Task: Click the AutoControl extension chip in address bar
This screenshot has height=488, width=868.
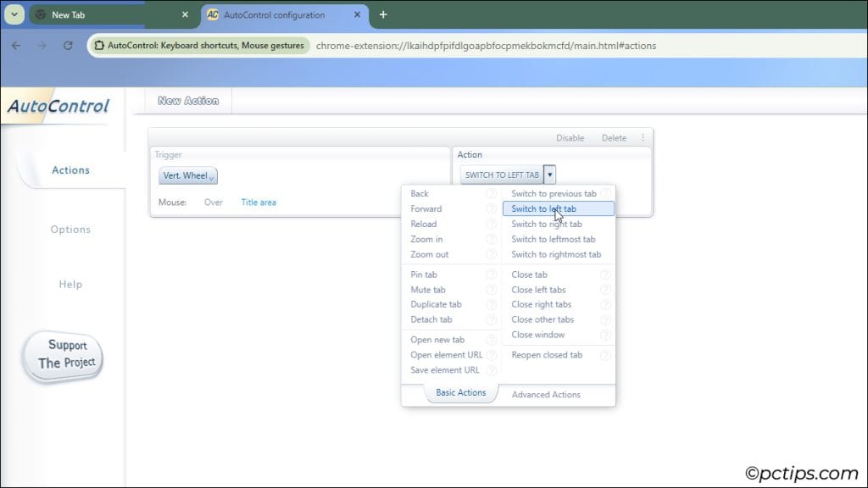Action: point(200,46)
